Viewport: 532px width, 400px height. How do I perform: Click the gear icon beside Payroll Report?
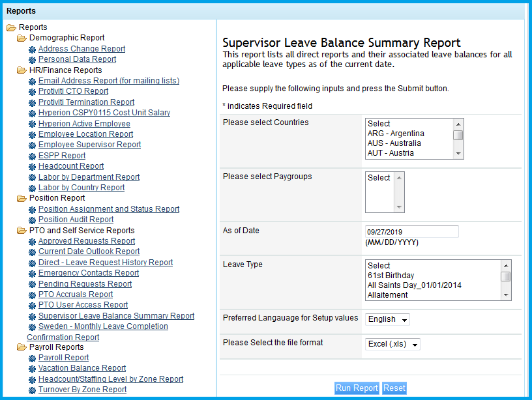(33, 358)
